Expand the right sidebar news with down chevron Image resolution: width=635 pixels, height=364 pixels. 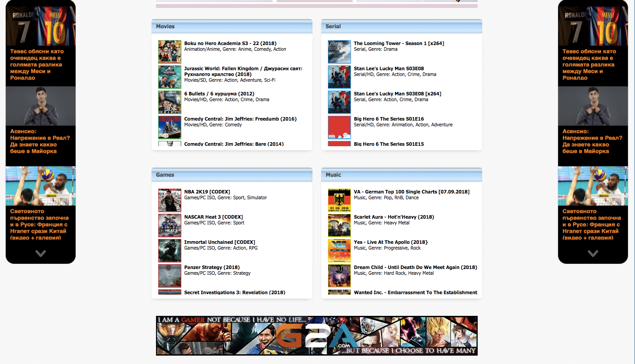coord(593,254)
